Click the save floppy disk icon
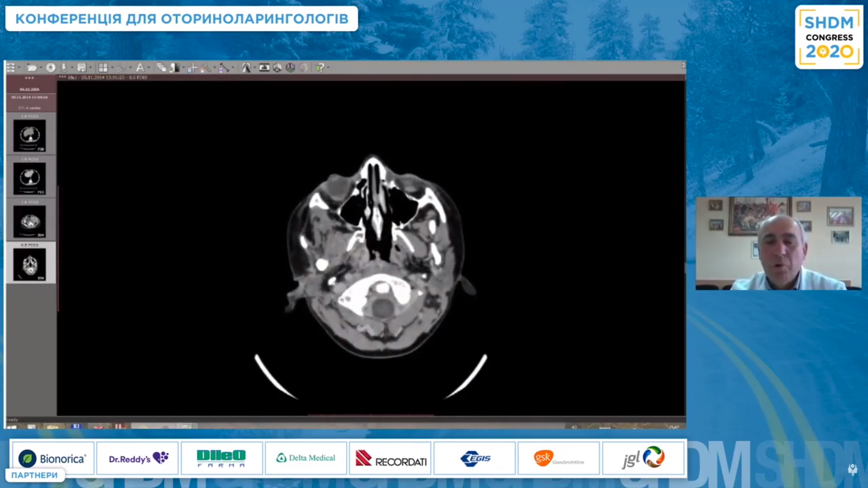This screenshot has width=868, height=488. pyautogui.click(x=81, y=68)
